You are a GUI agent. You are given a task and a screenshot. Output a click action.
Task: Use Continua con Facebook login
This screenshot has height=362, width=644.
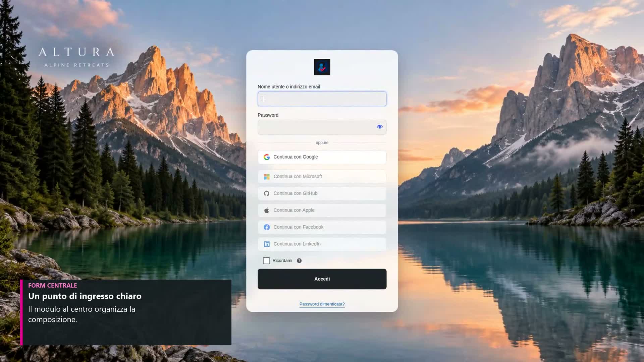pyautogui.click(x=322, y=227)
